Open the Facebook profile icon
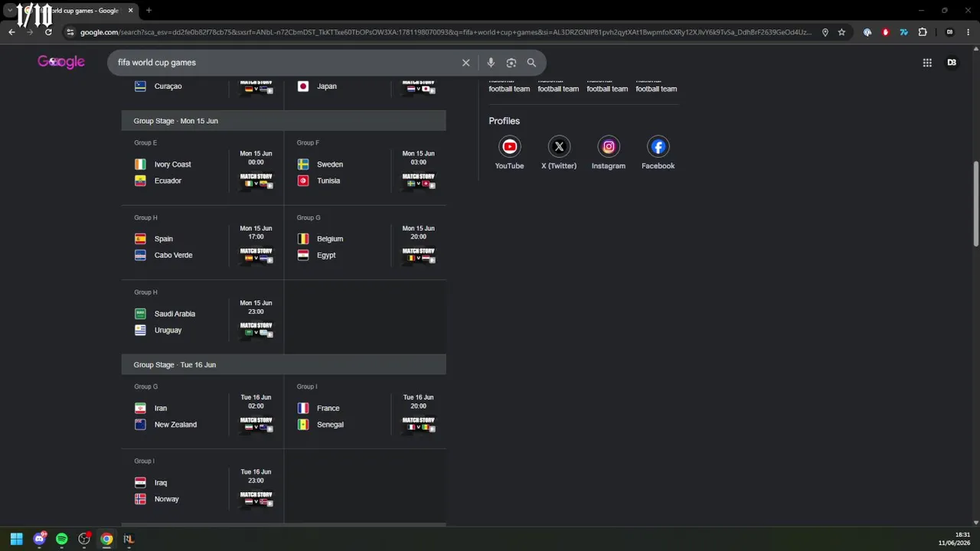This screenshot has height=551, width=980. click(x=658, y=147)
